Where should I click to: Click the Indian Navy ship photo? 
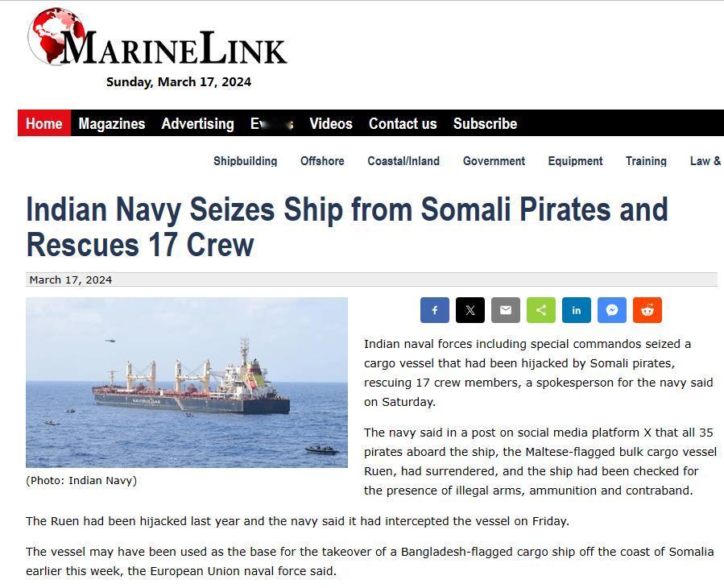click(187, 383)
